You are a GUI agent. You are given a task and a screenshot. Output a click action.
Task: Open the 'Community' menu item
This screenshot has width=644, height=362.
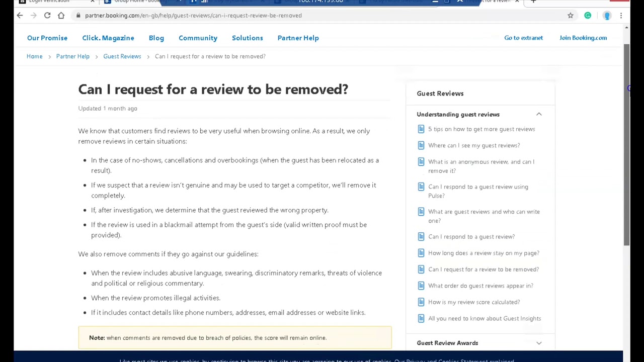[x=198, y=38]
